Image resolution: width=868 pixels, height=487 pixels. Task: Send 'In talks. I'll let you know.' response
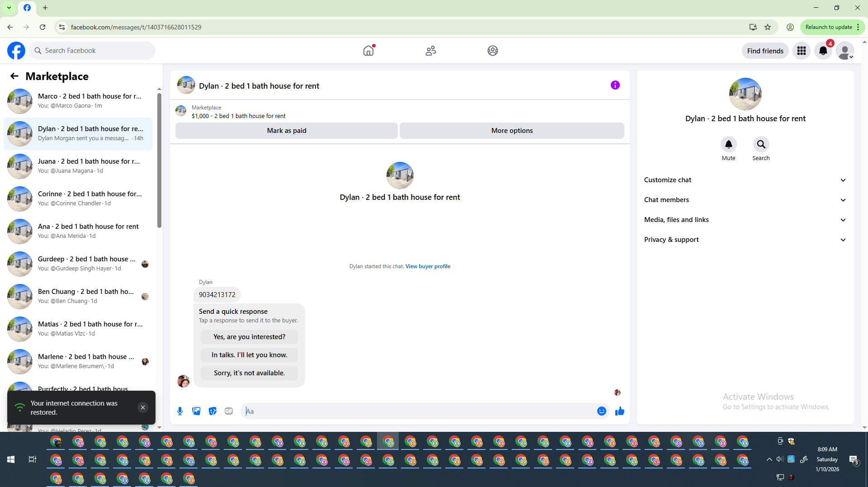(x=249, y=355)
